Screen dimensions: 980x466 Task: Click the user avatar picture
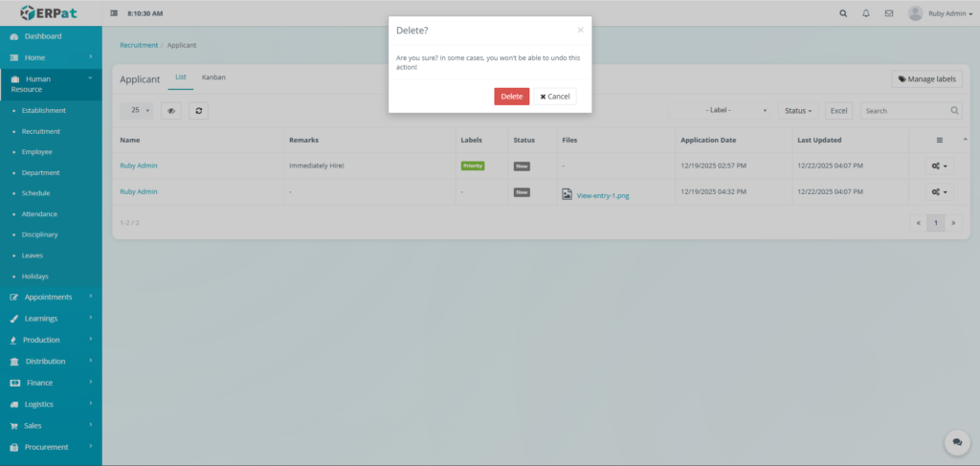pos(915,13)
